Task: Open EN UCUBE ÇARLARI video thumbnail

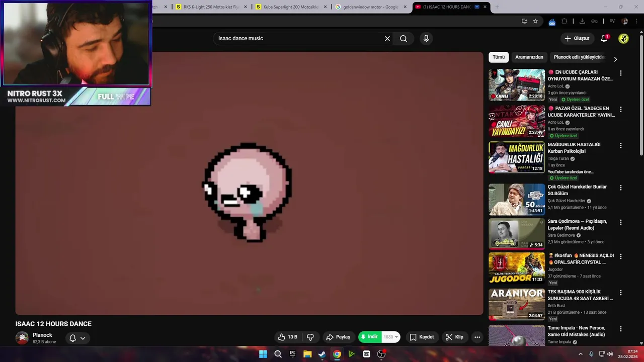Action: (517, 85)
